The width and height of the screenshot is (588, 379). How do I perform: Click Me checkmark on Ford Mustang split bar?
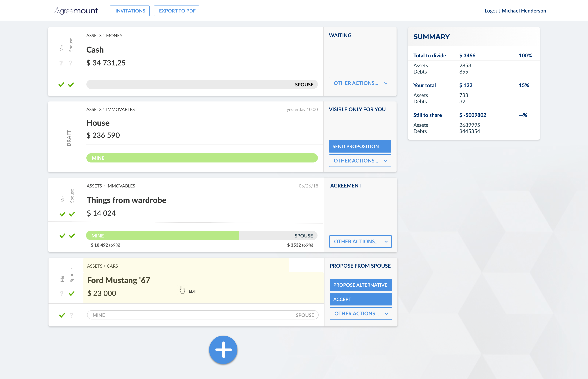(62, 315)
